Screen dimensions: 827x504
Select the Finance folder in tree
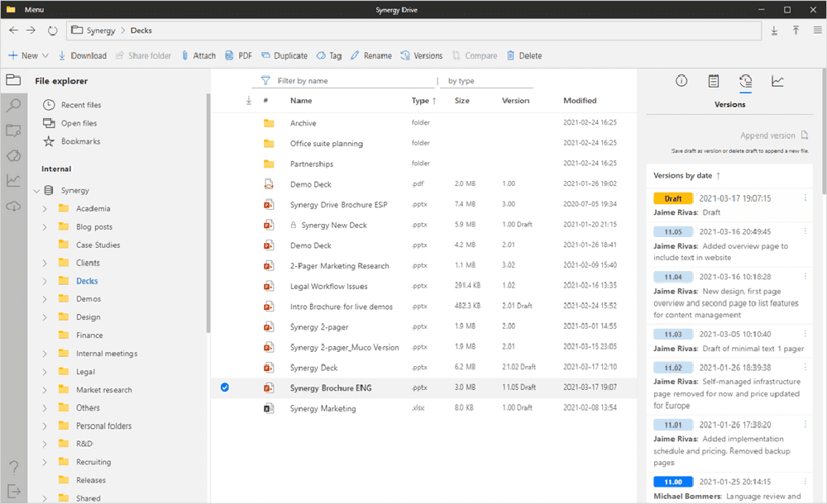pos(89,335)
